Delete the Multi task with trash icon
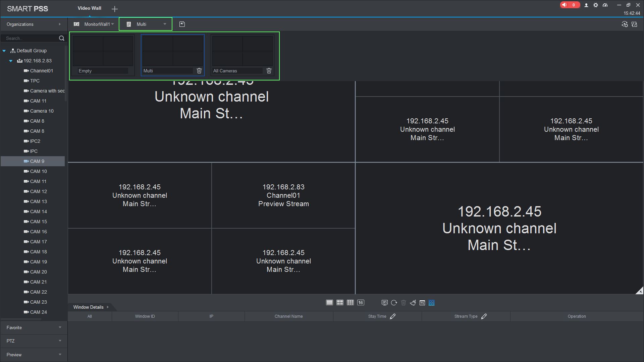The width and height of the screenshot is (644, 362). [199, 71]
